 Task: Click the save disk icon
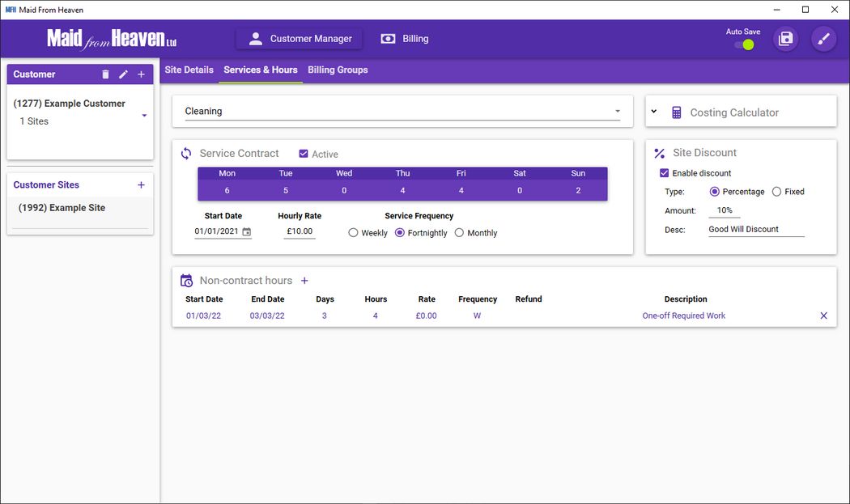tap(785, 39)
